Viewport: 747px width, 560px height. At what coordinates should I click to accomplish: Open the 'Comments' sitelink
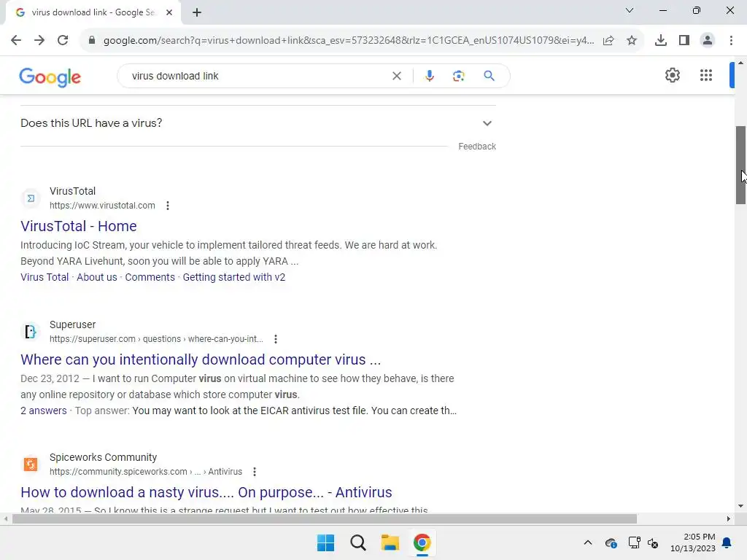coord(150,277)
